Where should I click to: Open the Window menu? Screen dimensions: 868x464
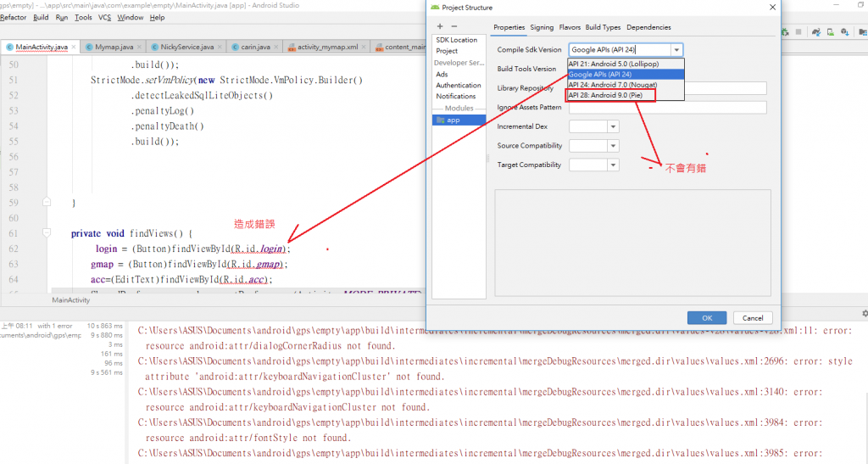(x=130, y=17)
